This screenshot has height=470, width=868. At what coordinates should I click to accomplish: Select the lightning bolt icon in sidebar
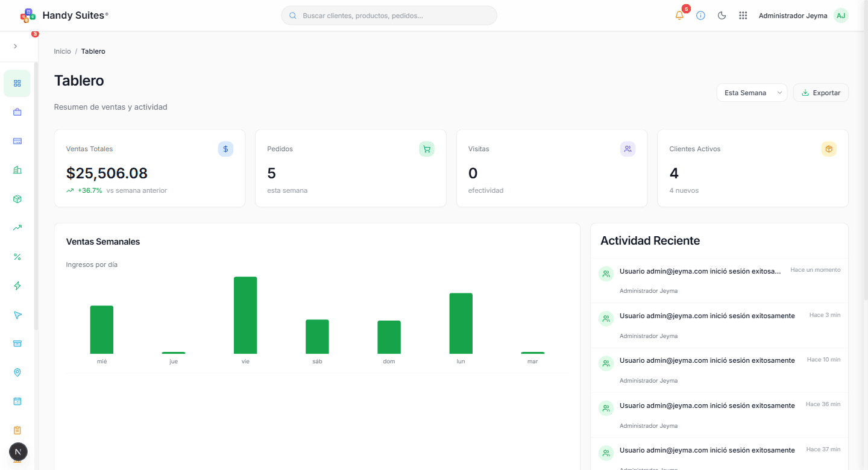click(17, 285)
